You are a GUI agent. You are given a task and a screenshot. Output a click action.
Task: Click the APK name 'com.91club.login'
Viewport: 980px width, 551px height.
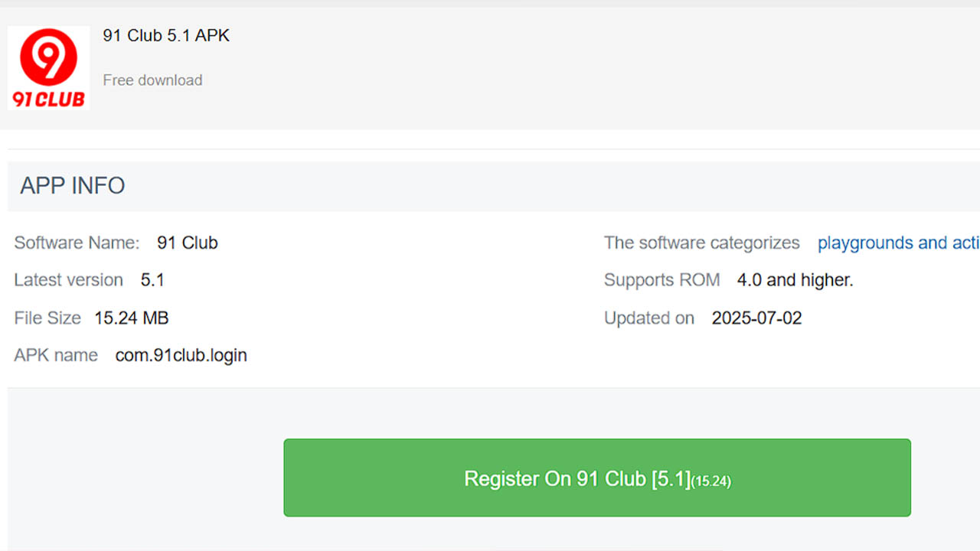(181, 355)
